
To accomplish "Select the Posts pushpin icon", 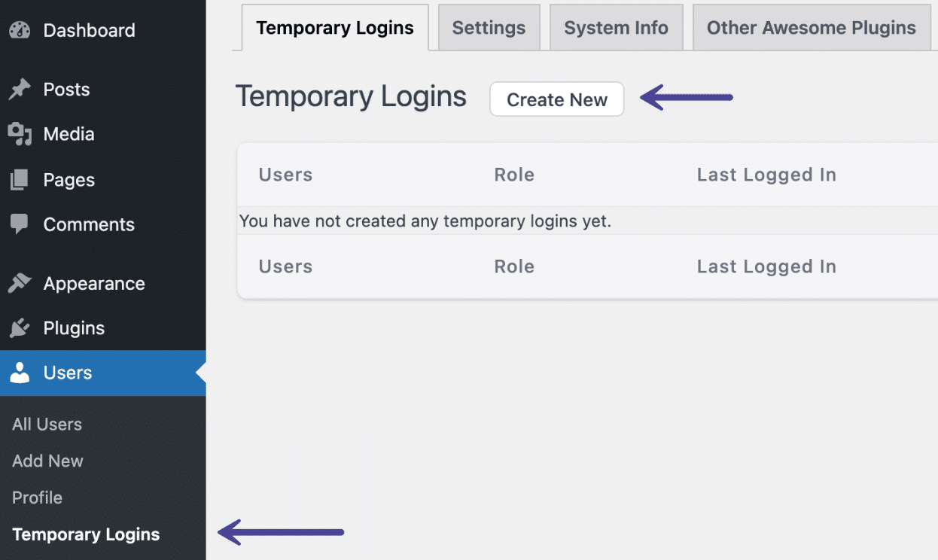I will (x=19, y=89).
